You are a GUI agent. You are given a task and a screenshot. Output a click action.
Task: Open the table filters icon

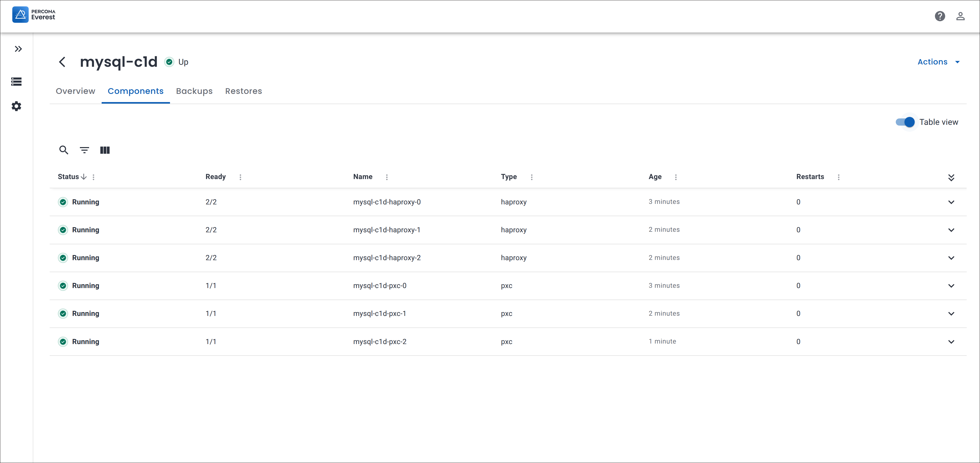coord(84,150)
